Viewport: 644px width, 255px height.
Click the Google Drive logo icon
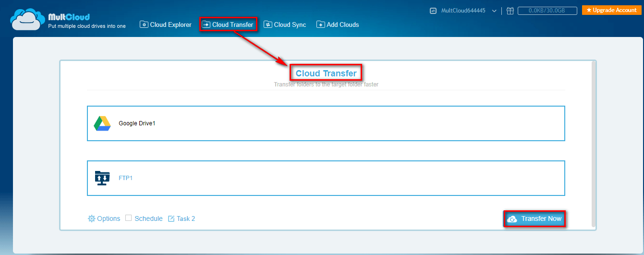click(x=102, y=123)
